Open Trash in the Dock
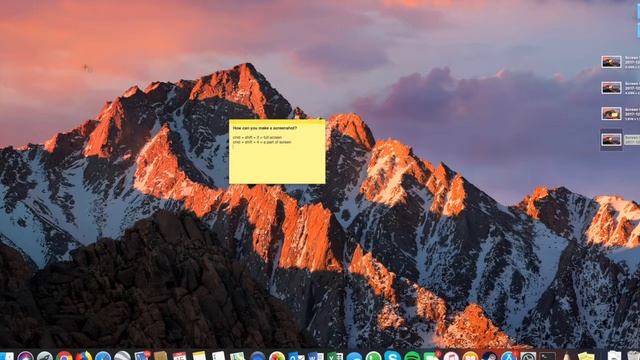 point(633,356)
